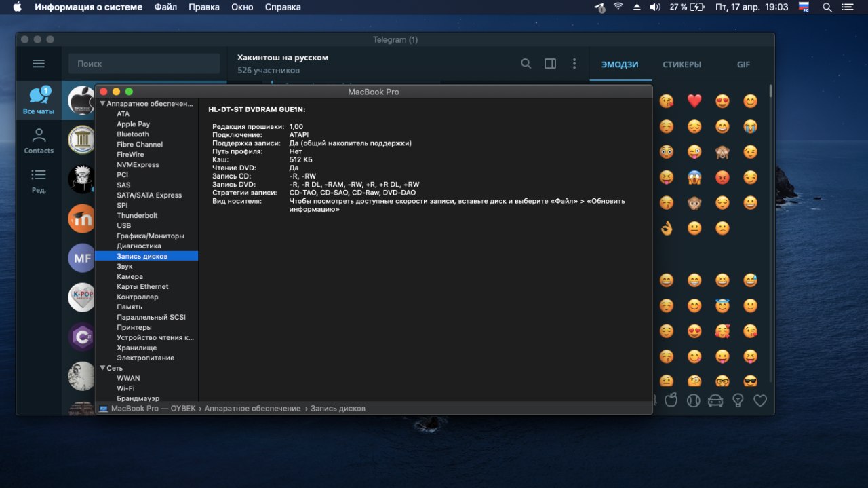Open Все чаты folder in Telegram
The height and width of the screenshot is (488, 868).
tap(39, 100)
